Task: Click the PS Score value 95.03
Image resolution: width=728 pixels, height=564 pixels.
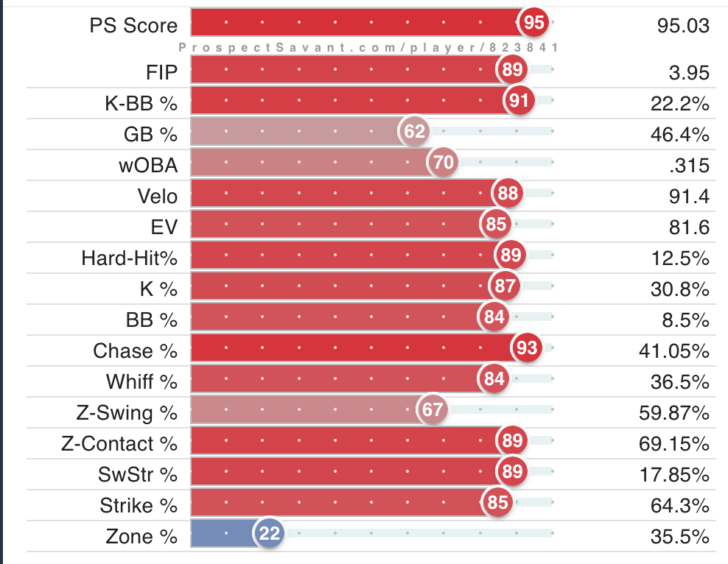Action: [x=683, y=26]
